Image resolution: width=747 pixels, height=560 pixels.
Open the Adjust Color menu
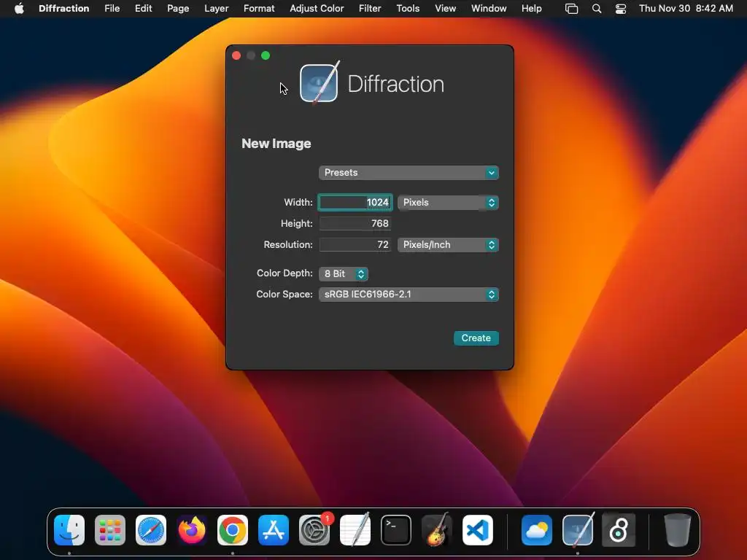317,9
